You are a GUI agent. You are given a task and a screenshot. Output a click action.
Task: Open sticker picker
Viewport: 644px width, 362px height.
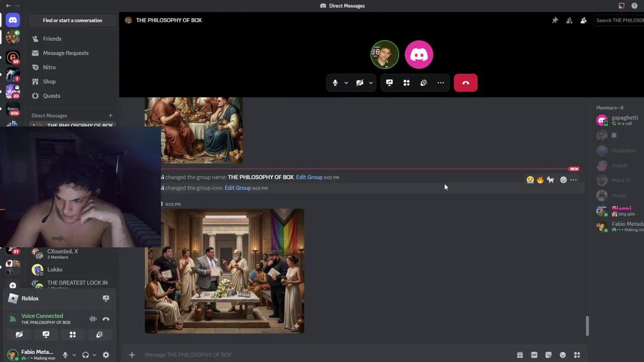pos(548,355)
